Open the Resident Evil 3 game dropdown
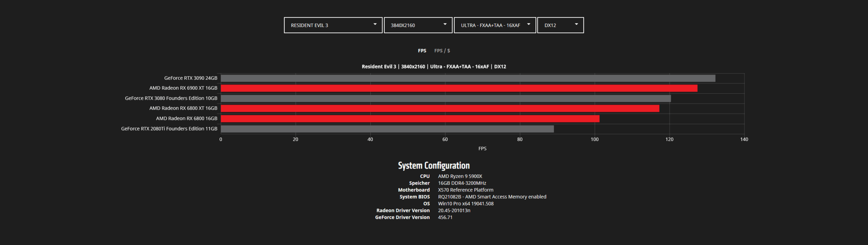 pyautogui.click(x=333, y=25)
